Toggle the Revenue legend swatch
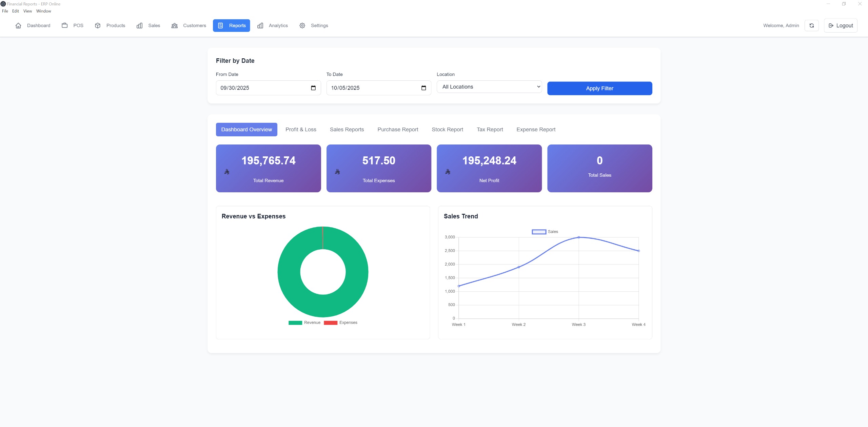This screenshot has height=427, width=868. pos(295,323)
